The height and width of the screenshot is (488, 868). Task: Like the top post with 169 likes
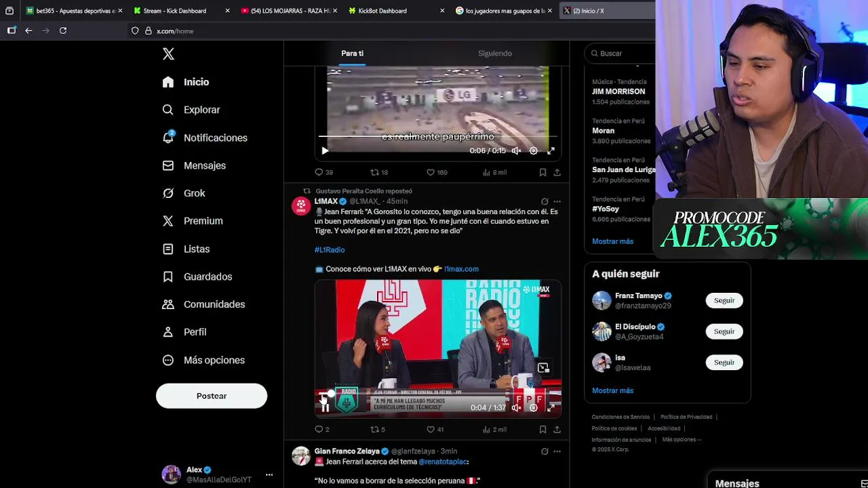click(437, 172)
